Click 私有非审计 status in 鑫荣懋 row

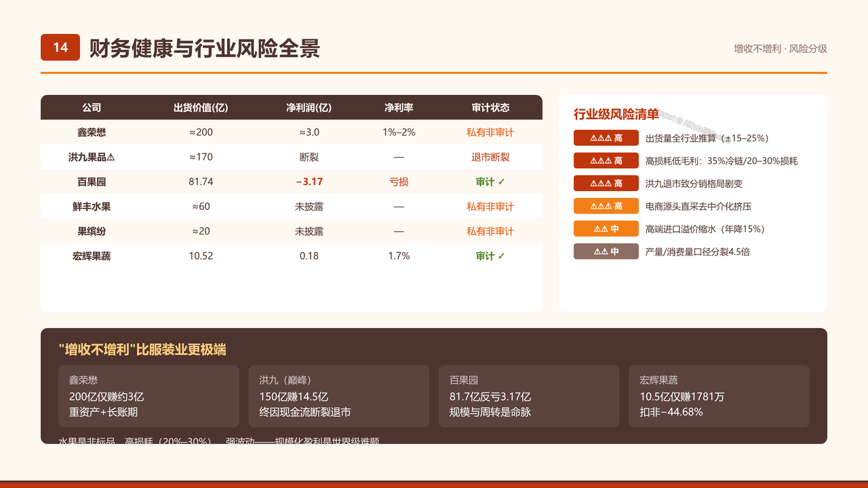[x=490, y=132]
